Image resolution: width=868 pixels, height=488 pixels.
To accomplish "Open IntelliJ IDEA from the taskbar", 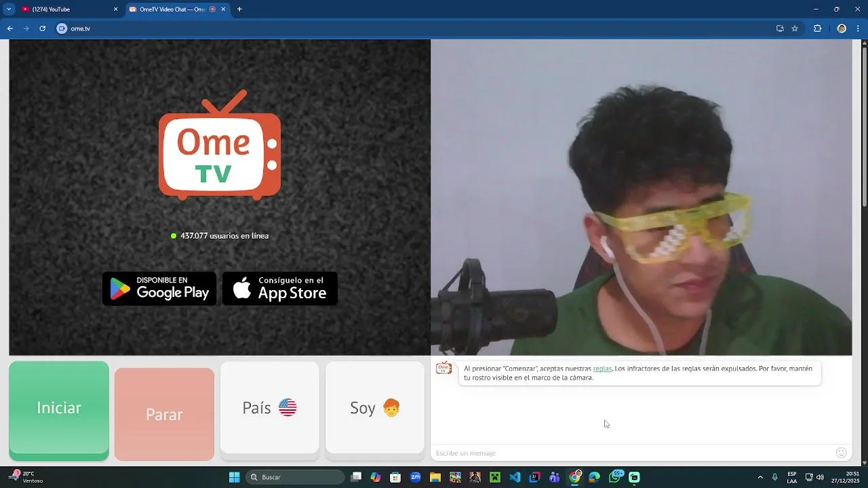I will point(535,477).
